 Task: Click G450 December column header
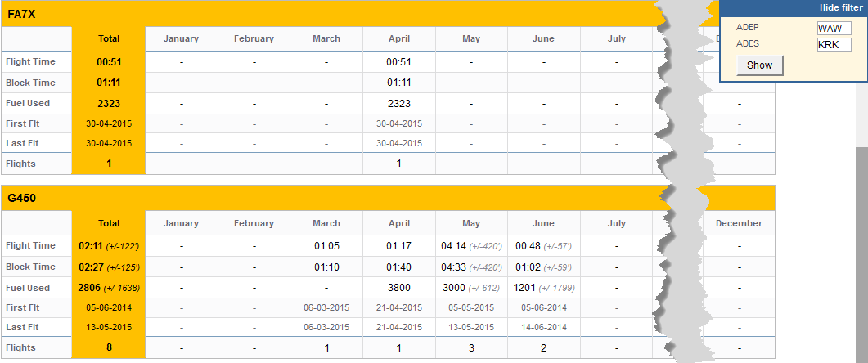739,223
